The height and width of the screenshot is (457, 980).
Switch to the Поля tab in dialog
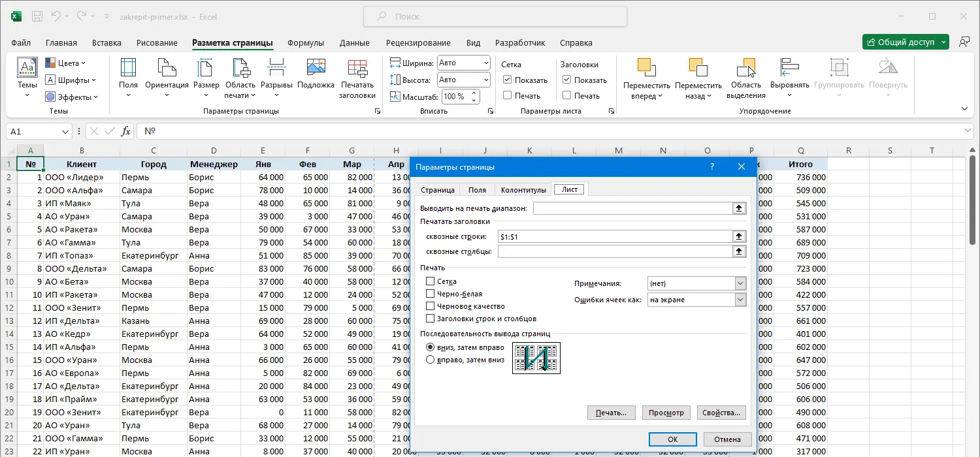[477, 190]
